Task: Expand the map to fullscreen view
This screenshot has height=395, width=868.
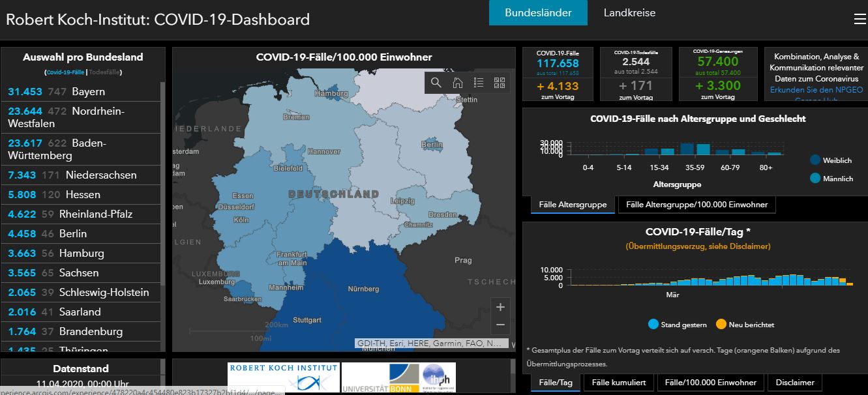Action: [x=500, y=83]
